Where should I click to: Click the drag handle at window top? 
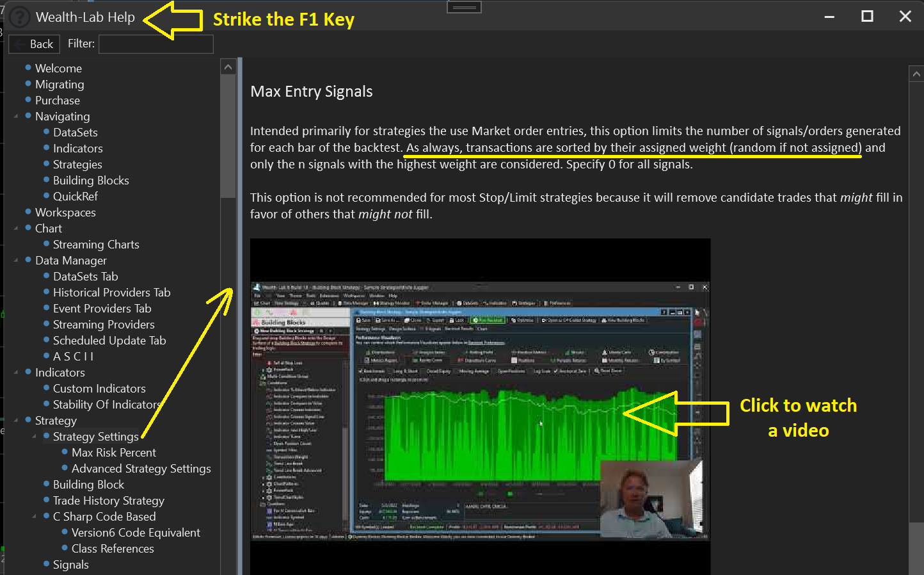464,7
